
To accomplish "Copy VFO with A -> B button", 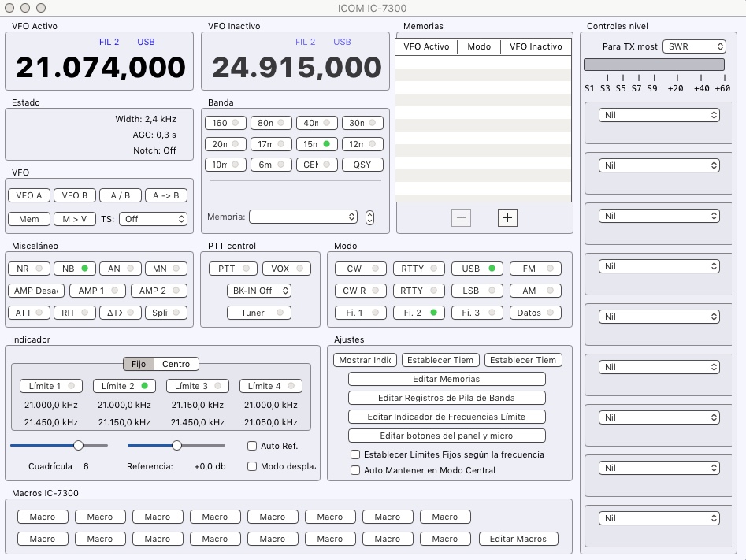I will pos(166,195).
